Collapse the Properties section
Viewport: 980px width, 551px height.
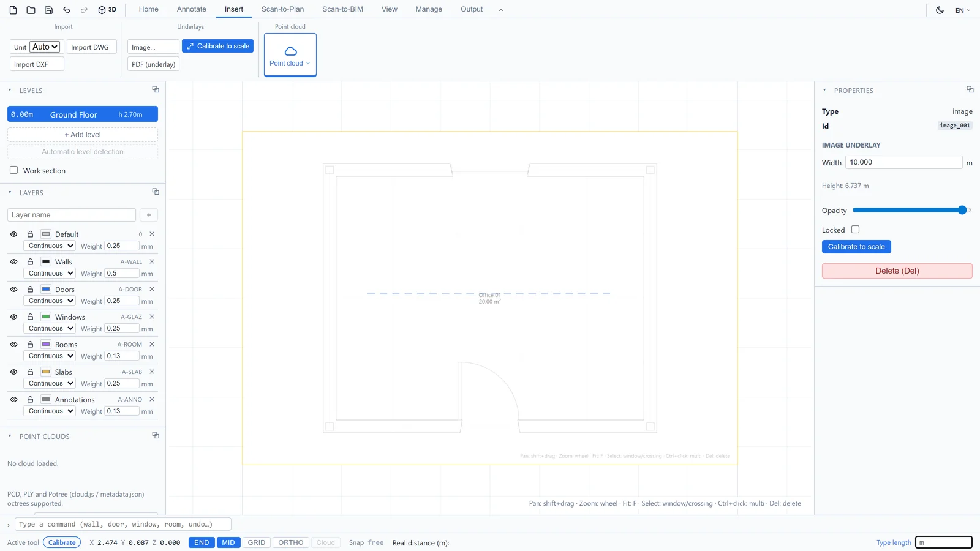(824, 90)
